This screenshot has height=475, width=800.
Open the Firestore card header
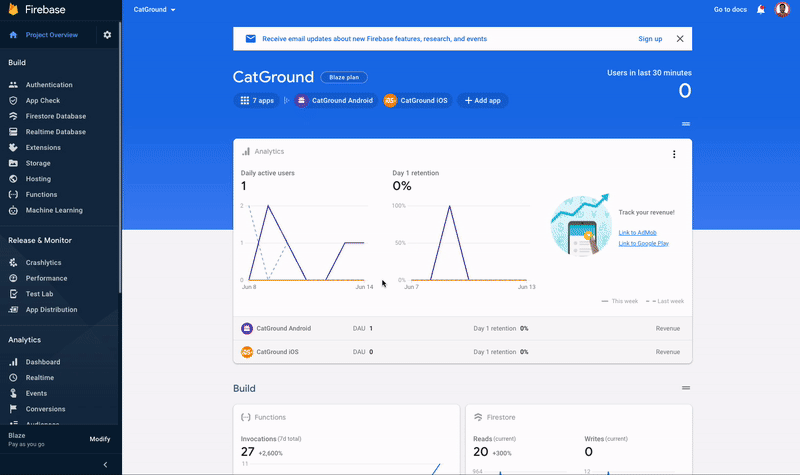pyautogui.click(x=494, y=417)
